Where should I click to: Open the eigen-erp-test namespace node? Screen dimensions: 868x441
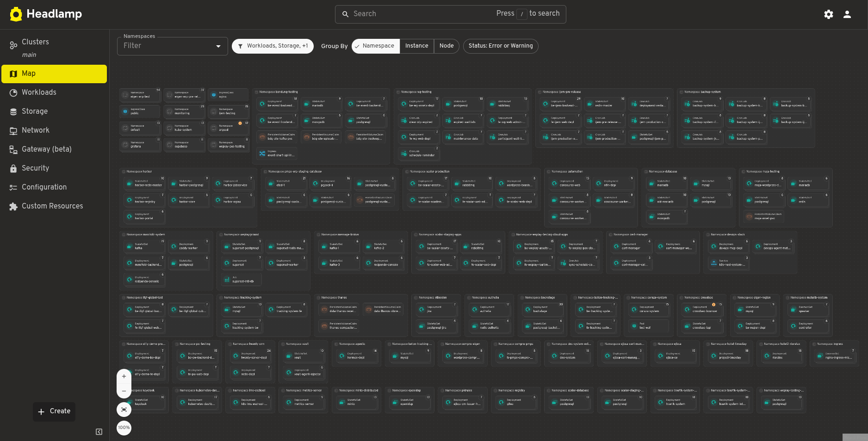pos(140,95)
